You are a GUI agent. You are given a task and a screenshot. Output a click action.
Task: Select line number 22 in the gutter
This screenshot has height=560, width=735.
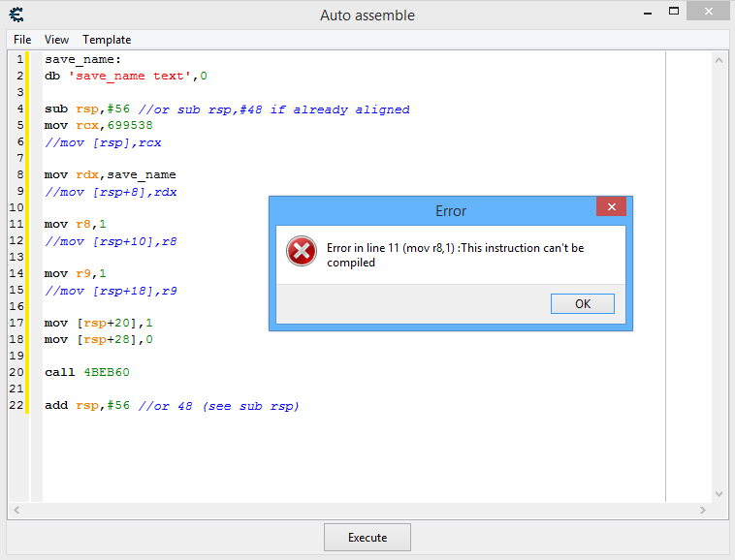coord(18,405)
